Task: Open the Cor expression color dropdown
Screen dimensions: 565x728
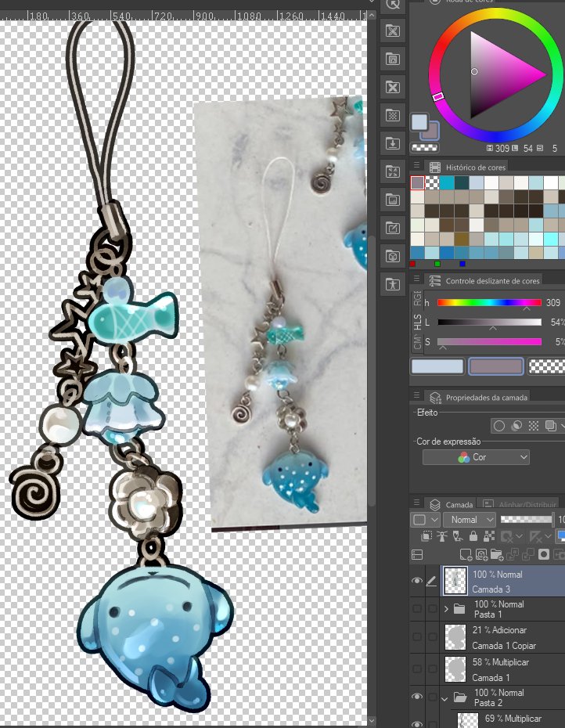Action: click(476, 457)
